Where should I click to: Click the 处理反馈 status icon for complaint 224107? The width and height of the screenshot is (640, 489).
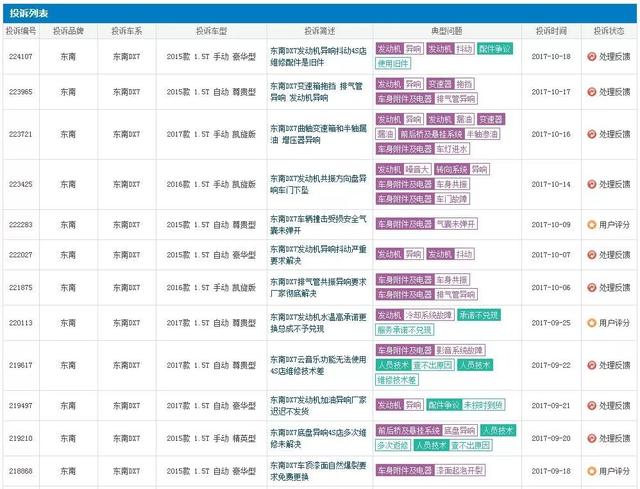point(591,57)
